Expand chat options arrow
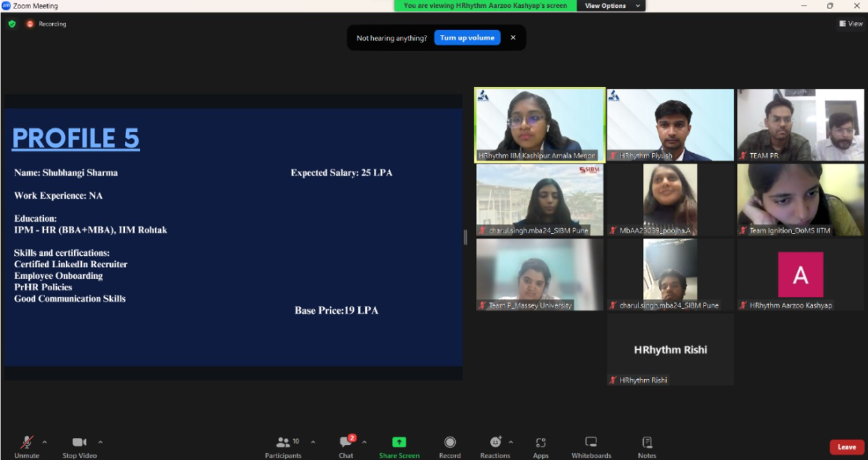The height and width of the screenshot is (460, 868). click(364, 442)
